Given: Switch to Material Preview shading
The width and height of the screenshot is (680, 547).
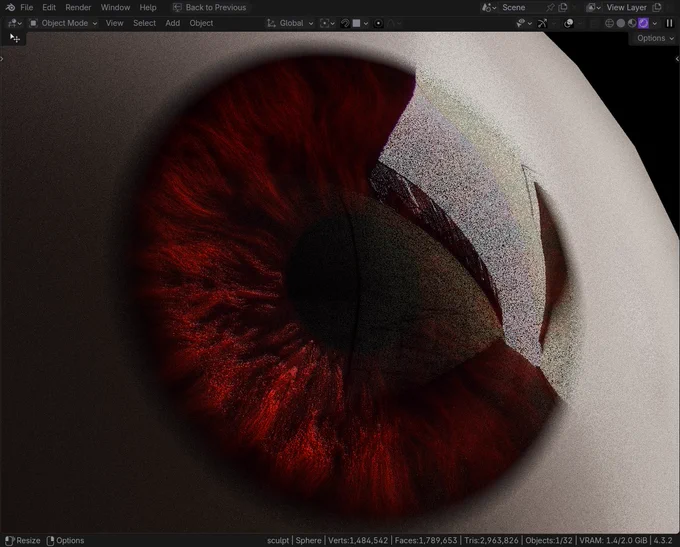Looking at the screenshot, I should point(632,23).
